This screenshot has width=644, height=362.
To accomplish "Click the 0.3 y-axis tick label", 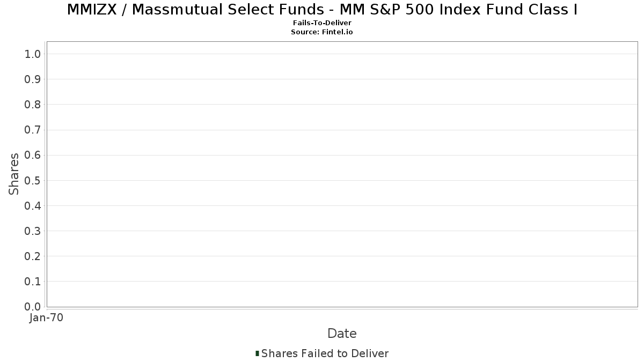I will (33, 231).
